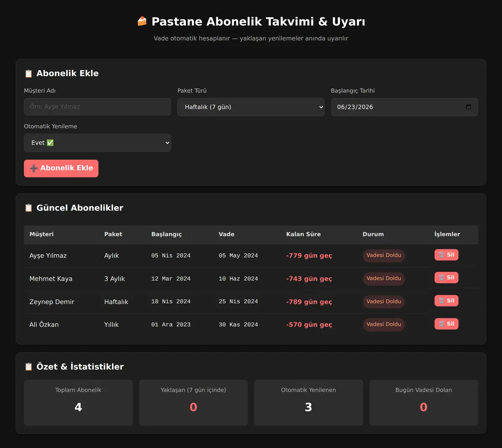Click the due date 25 Nis 2024

[x=238, y=302]
